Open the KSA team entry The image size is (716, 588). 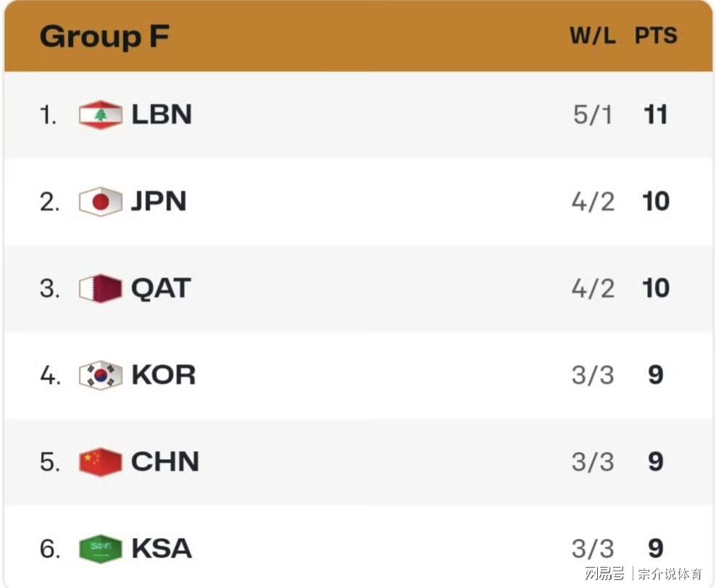pyautogui.click(x=161, y=548)
